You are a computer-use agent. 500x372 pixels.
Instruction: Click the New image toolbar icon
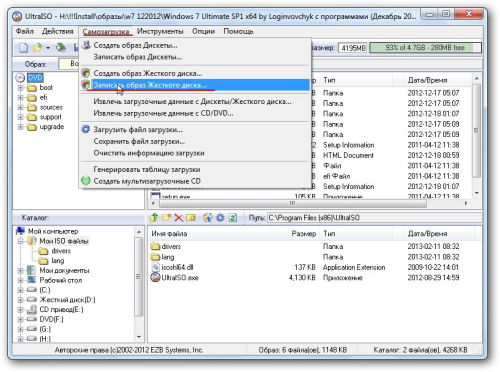coord(23,48)
